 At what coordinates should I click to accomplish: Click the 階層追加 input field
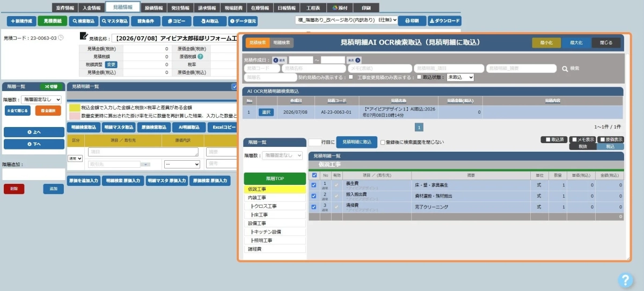33,174
